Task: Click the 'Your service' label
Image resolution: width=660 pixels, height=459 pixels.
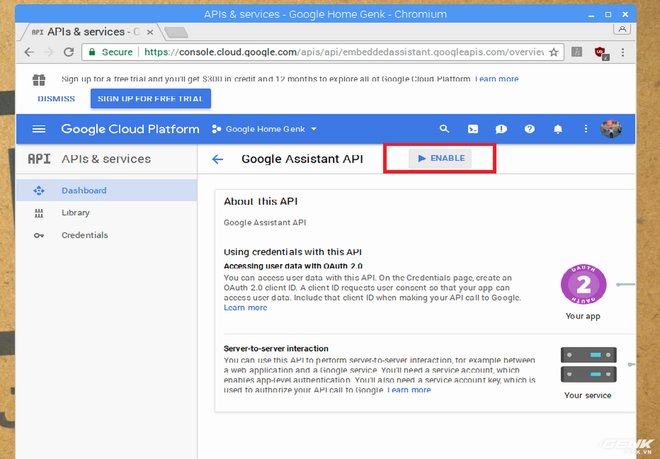Action: click(588, 395)
